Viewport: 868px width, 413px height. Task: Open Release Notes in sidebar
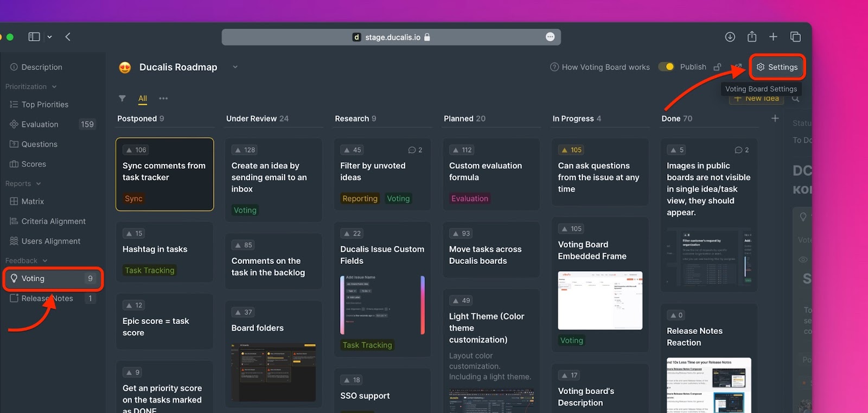(52, 298)
